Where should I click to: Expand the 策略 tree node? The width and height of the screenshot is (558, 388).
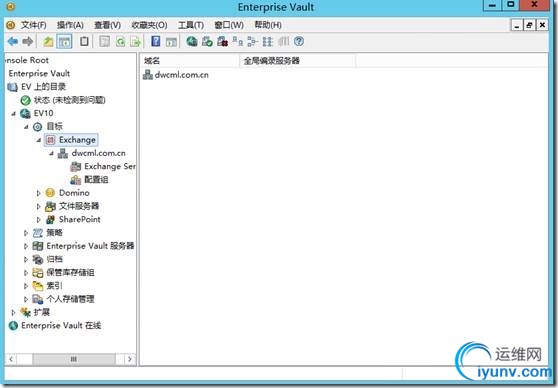[26, 233]
